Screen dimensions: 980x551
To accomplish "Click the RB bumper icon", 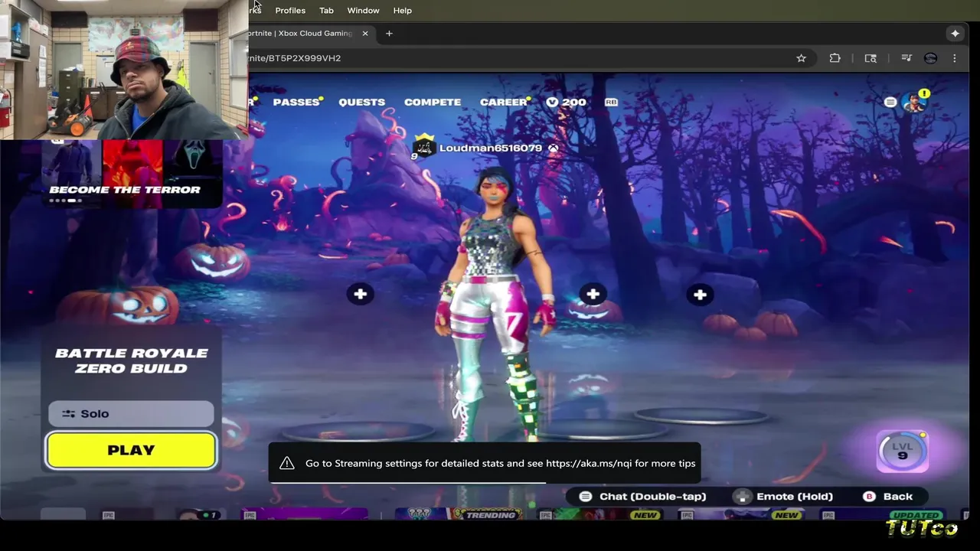I will point(611,102).
